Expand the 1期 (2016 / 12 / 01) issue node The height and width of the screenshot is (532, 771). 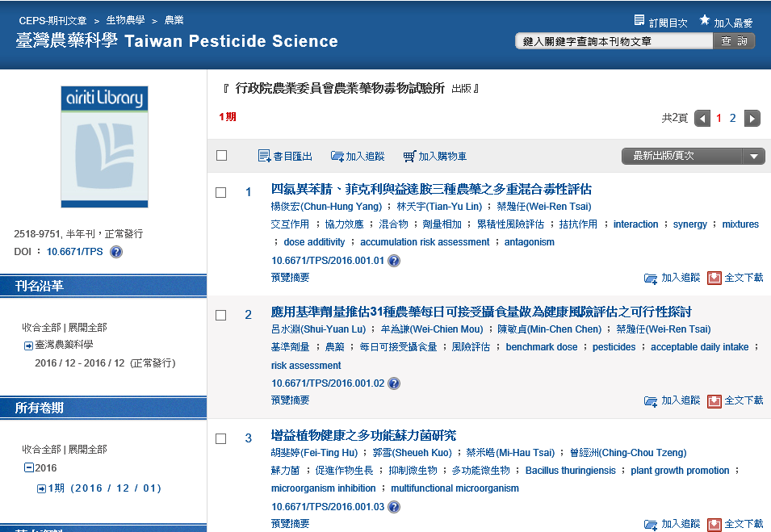(41, 488)
